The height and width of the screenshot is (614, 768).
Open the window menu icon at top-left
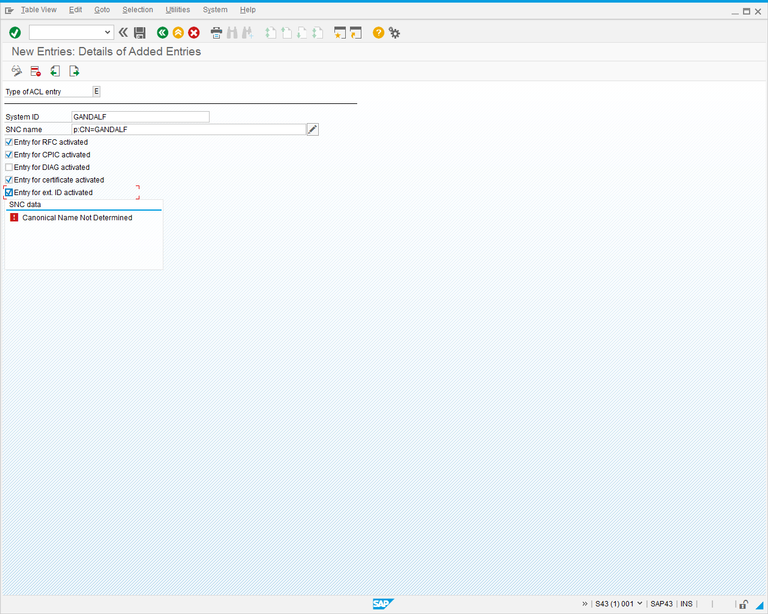point(9,10)
